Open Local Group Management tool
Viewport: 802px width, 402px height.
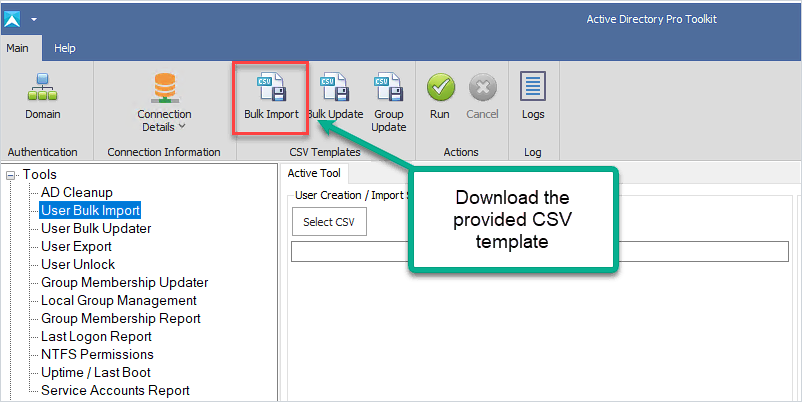coord(119,300)
